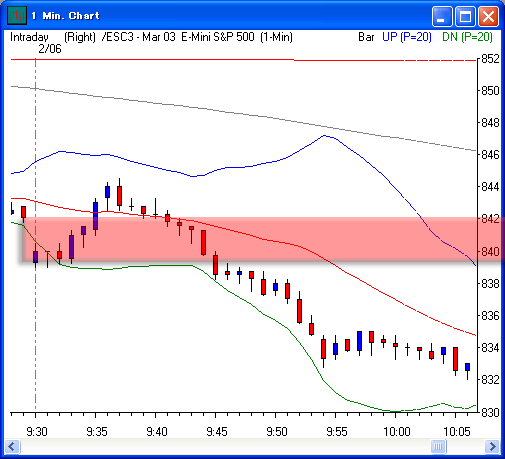505x459 pixels.
Task: Click the blue UP (P=20) legend label
Action: tap(407, 37)
